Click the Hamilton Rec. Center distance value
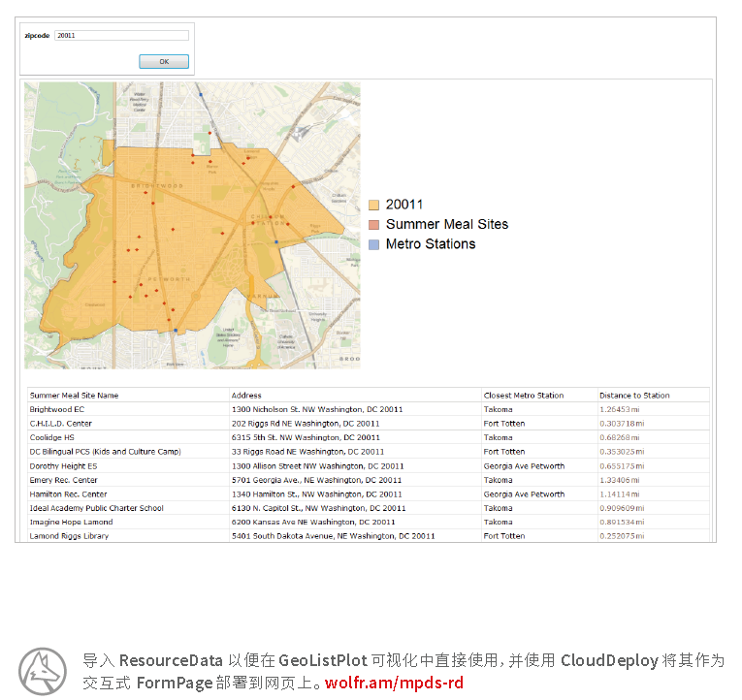Screen dimensions: 742x700 click(620, 494)
